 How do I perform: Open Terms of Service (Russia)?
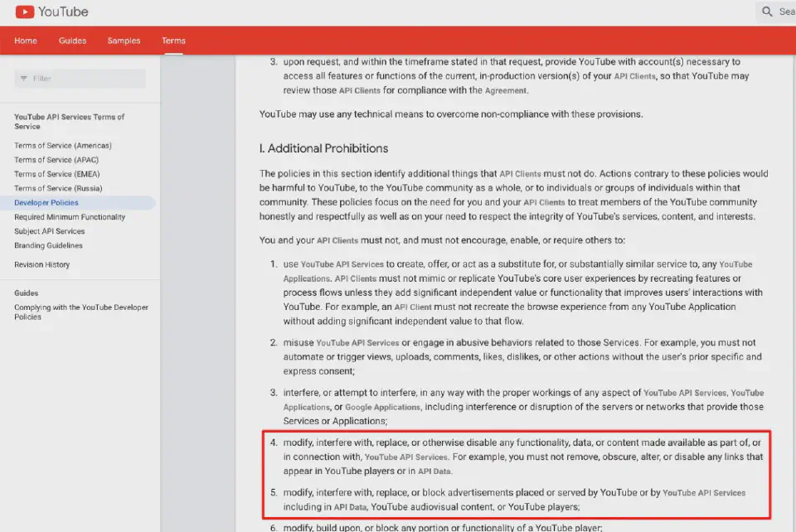(58, 188)
